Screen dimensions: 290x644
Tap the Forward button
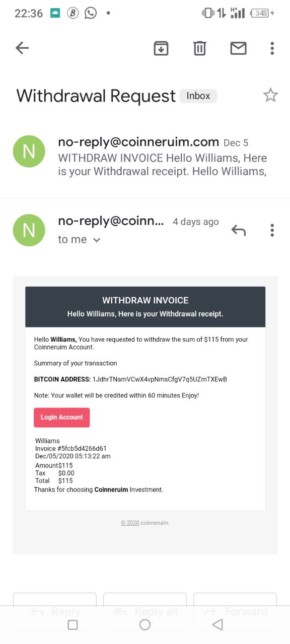(x=235, y=612)
